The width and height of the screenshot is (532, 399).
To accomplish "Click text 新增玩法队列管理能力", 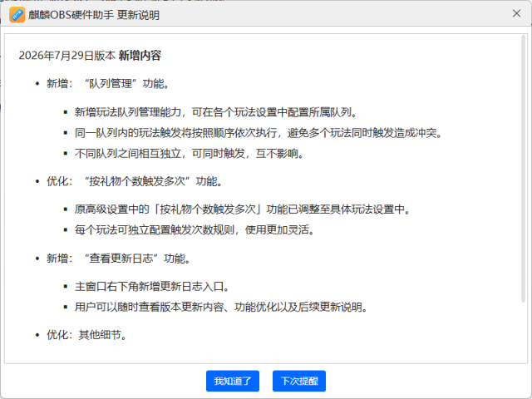I will [x=128, y=112].
